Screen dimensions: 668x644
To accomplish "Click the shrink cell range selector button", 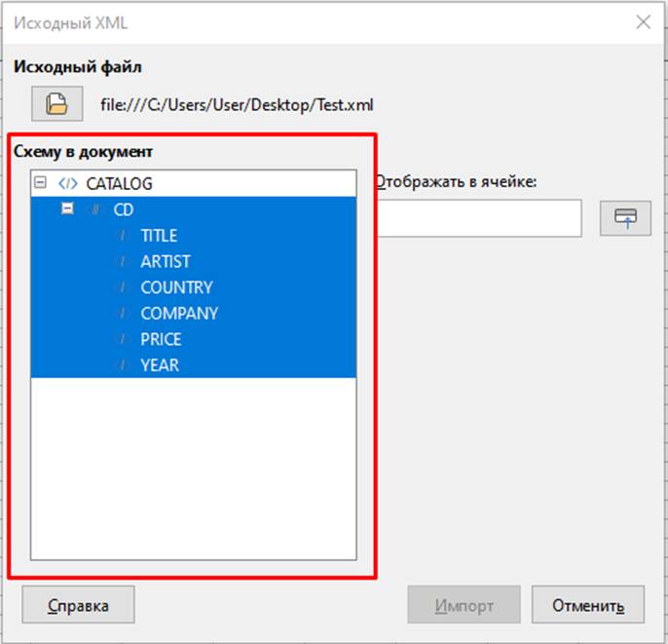I will pos(625,218).
